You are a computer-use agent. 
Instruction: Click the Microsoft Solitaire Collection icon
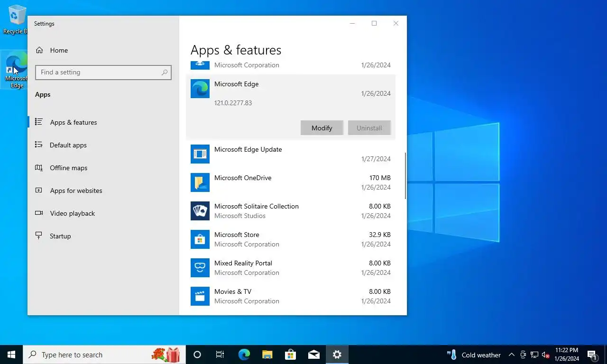(x=200, y=211)
